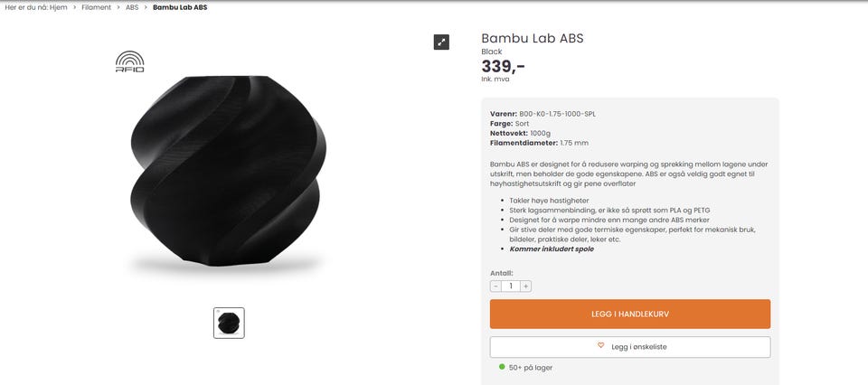
Task: Click the large black filament product image
Action: click(x=226, y=166)
